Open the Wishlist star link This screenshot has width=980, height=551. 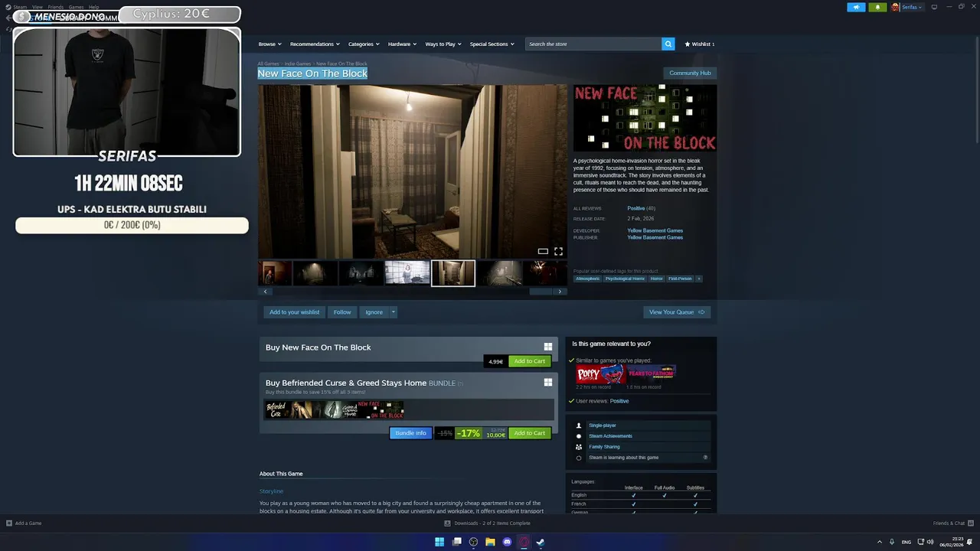tap(699, 44)
